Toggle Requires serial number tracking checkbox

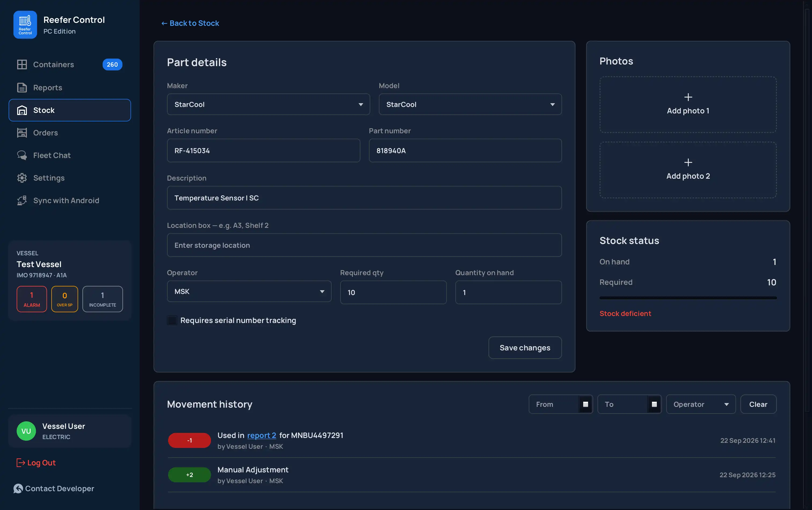172,320
